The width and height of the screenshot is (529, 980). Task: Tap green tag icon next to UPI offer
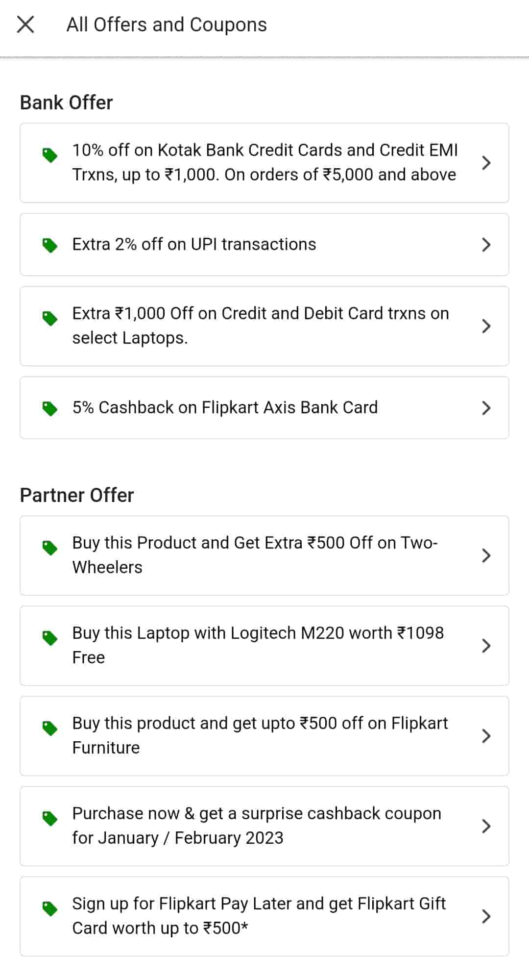pyautogui.click(x=50, y=245)
